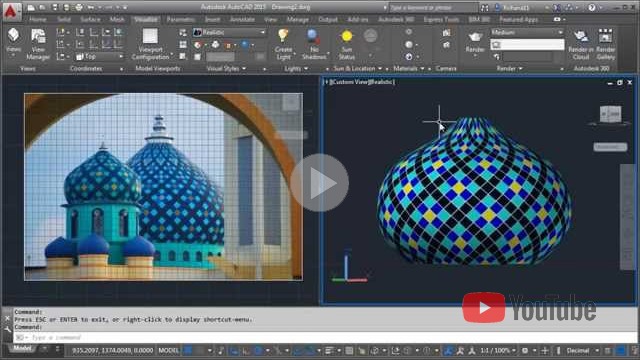Open the Top view dropdown
This screenshot has height=360, width=640.
[99, 56]
